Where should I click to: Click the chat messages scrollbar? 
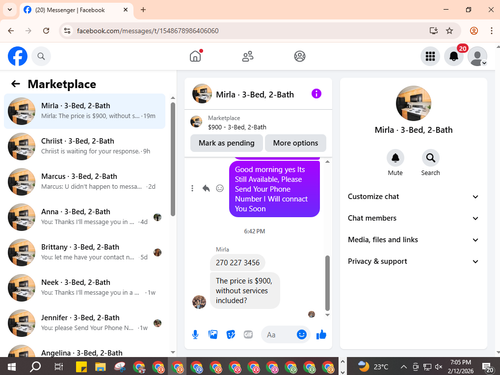327,283
